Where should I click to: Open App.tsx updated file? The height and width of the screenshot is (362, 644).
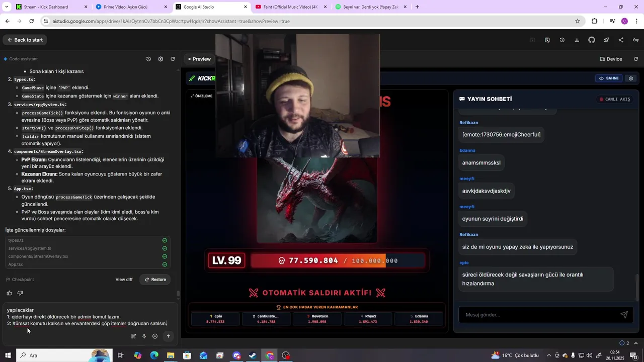coord(88,264)
